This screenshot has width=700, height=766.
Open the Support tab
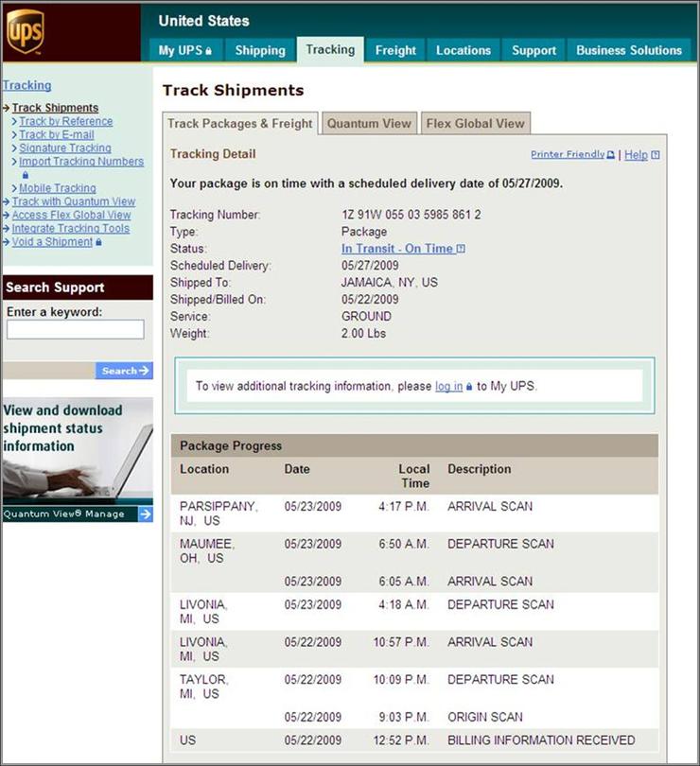tap(534, 50)
